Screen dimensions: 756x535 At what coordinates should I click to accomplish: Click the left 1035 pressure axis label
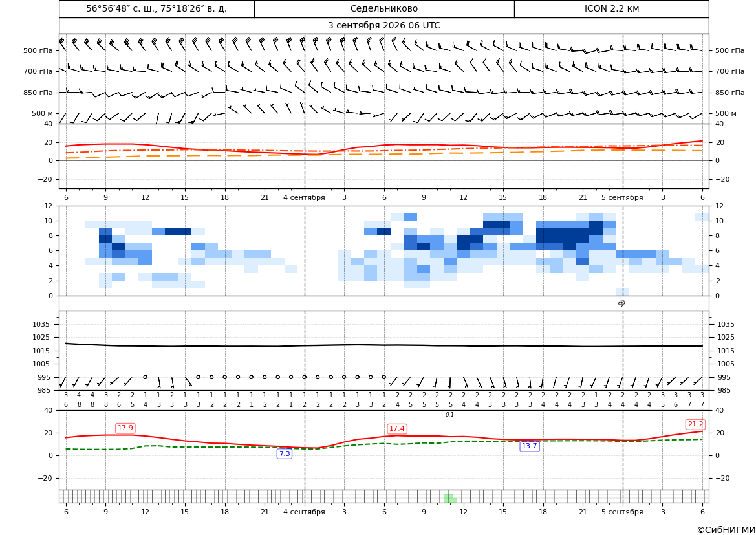(39, 324)
